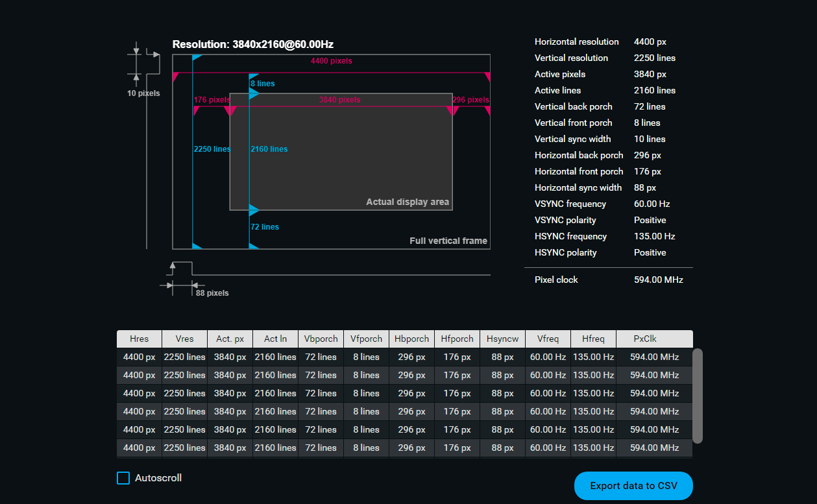The height and width of the screenshot is (504, 817).
Task: Select the Vres column header
Action: pos(184,339)
